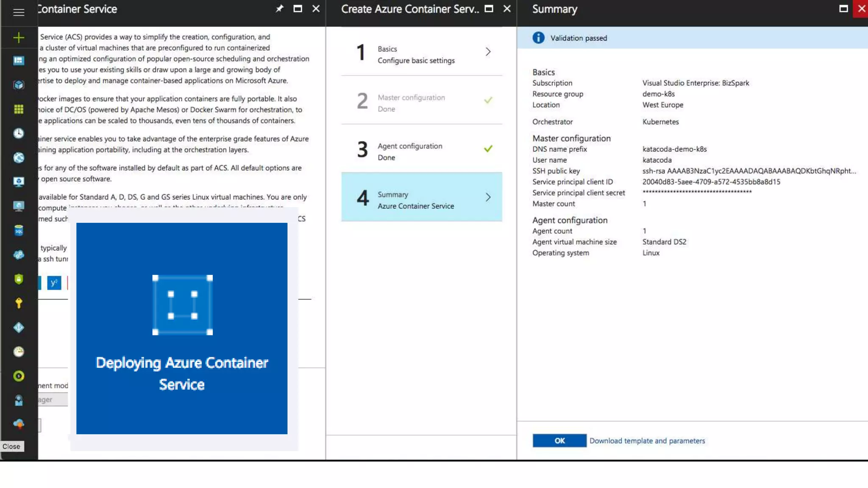Click the green plus New resource icon
This screenshot has width=868, height=488.
pyautogui.click(x=19, y=38)
